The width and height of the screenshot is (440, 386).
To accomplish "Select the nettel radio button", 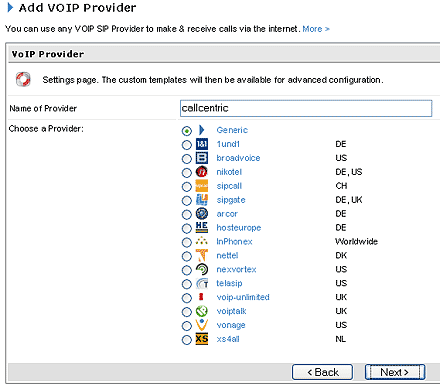I will point(187,256).
